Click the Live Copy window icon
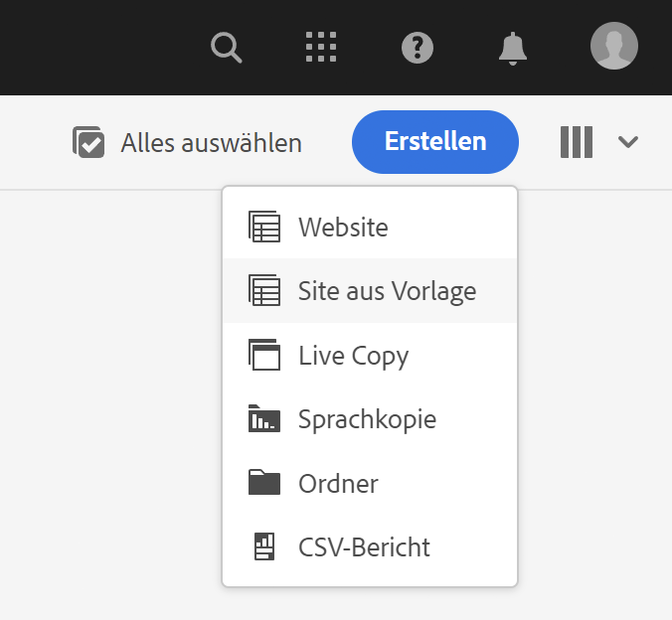672x620 pixels. pyautogui.click(x=264, y=355)
